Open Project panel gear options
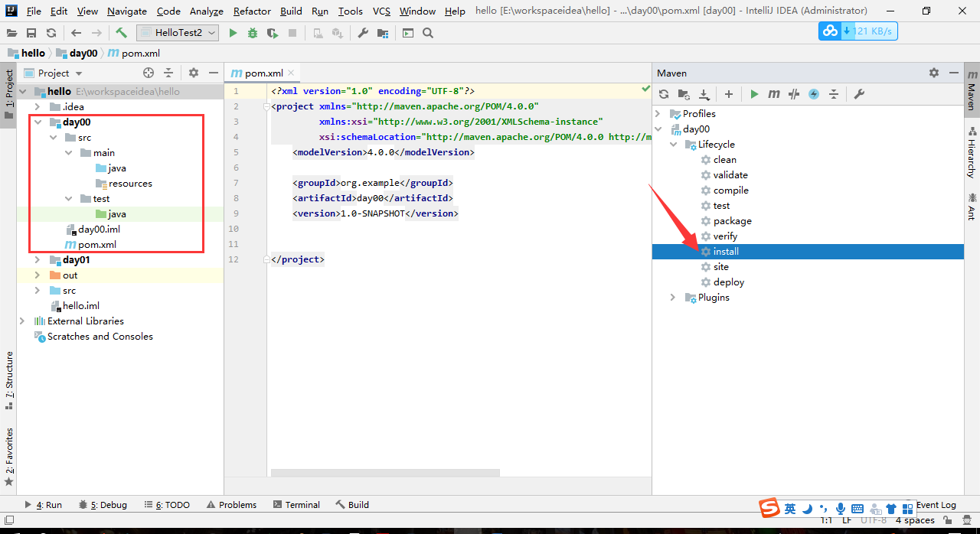The image size is (980, 534). pyautogui.click(x=194, y=73)
